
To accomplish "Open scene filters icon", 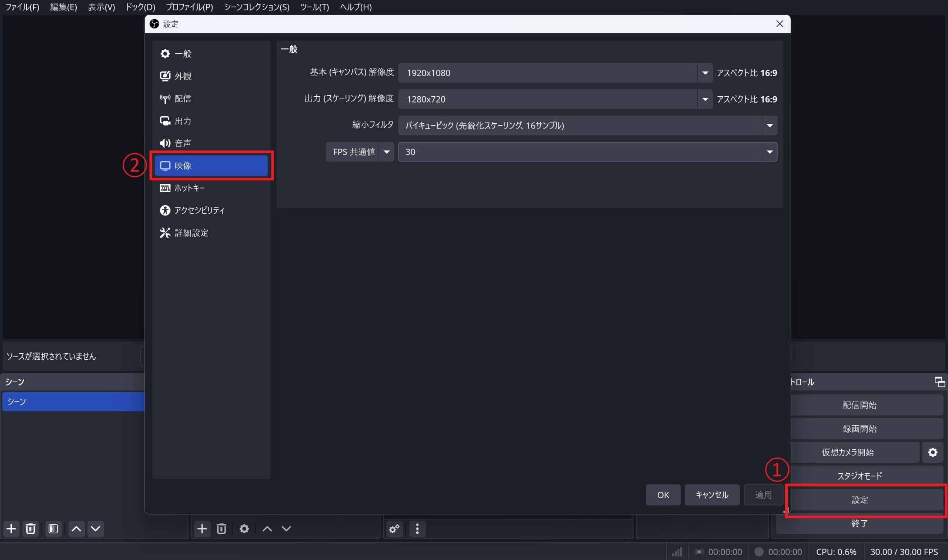I will (53, 529).
